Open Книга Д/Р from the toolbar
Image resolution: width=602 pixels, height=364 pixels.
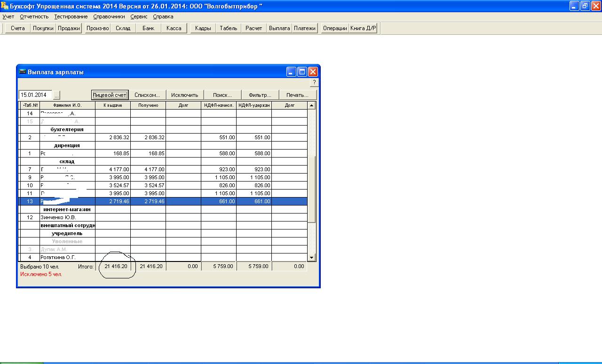pos(363,28)
